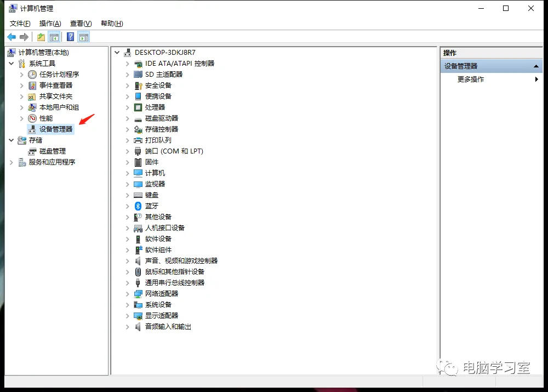This screenshot has width=548, height=392.
Task: Toggle the Show/Hide Console Tree toolbar button
Action: click(54, 37)
